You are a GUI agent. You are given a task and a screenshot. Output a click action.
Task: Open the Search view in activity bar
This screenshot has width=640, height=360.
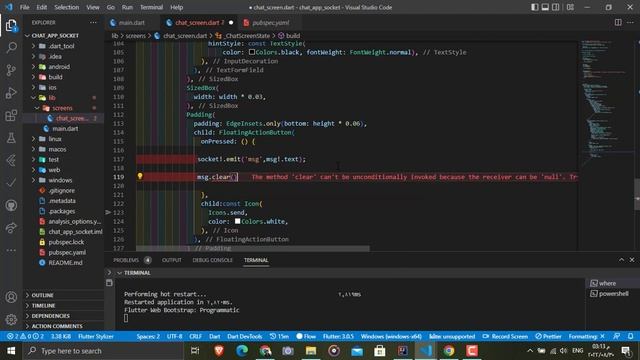click(11, 47)
